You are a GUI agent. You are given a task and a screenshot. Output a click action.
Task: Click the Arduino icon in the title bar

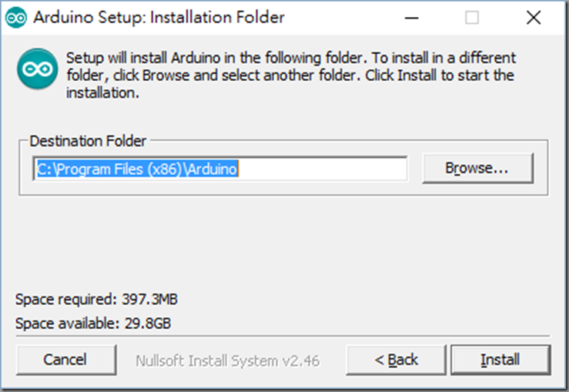point(16,18)
